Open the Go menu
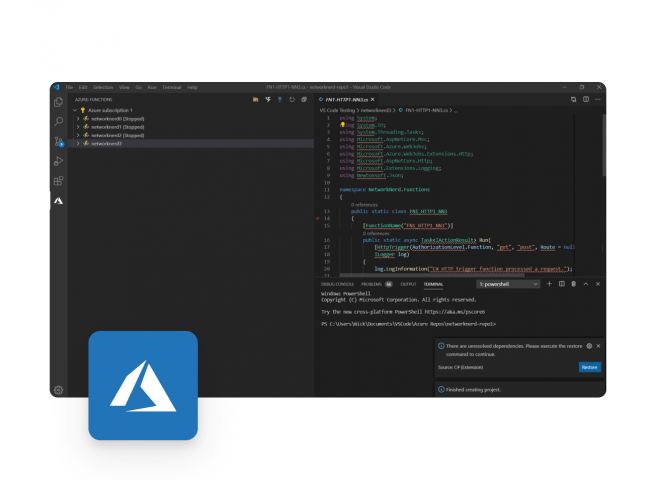Image resolution: width=656 pixels, height=480 pixels. (x=138, y=87)
